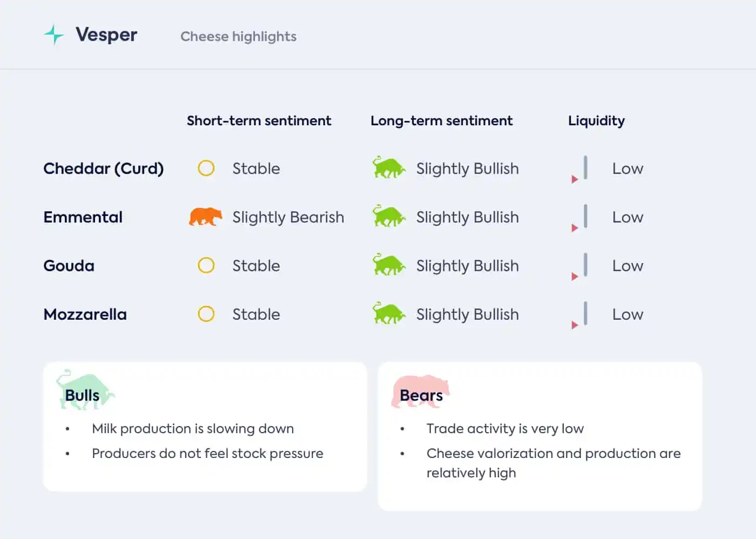The image size is (756, 539).
Task: Click the green bull icon in Emmental row
Action: (x=389, y=216)
